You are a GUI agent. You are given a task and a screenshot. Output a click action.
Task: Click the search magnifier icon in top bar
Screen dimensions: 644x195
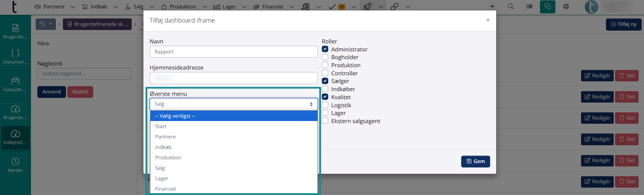click(x=510, y=6)
